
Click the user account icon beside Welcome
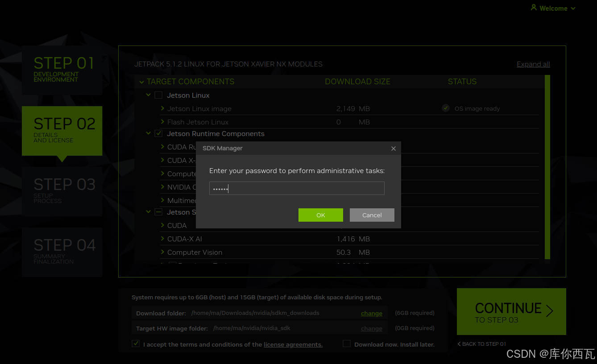tap(533, 8)
